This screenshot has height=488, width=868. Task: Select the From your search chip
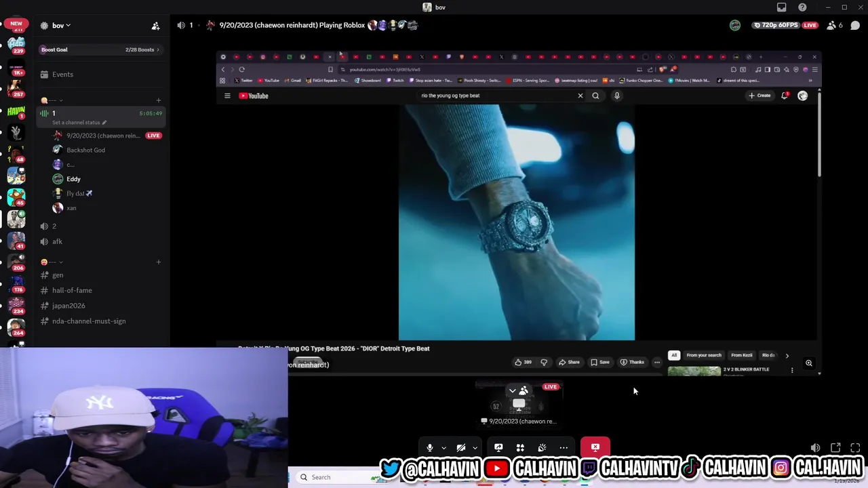click(704, 355)
